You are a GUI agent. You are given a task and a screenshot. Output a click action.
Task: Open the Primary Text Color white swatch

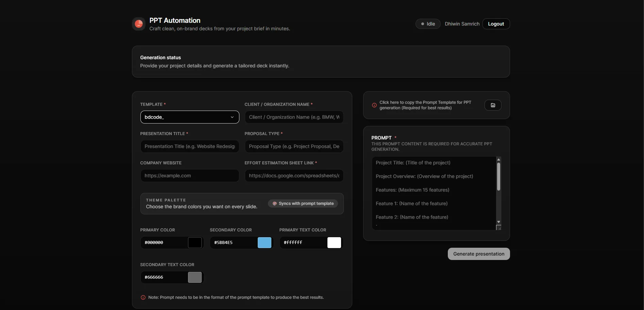[x=334, y=243]
